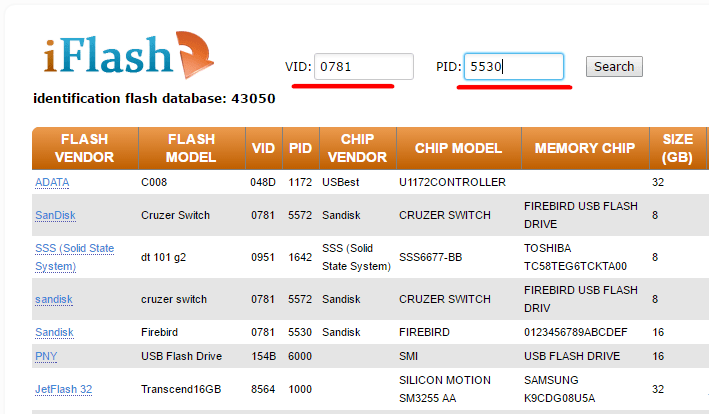Click the CHIP VENDOR column header
Viewport: 709px width, 414px height.
pos(358,148)
